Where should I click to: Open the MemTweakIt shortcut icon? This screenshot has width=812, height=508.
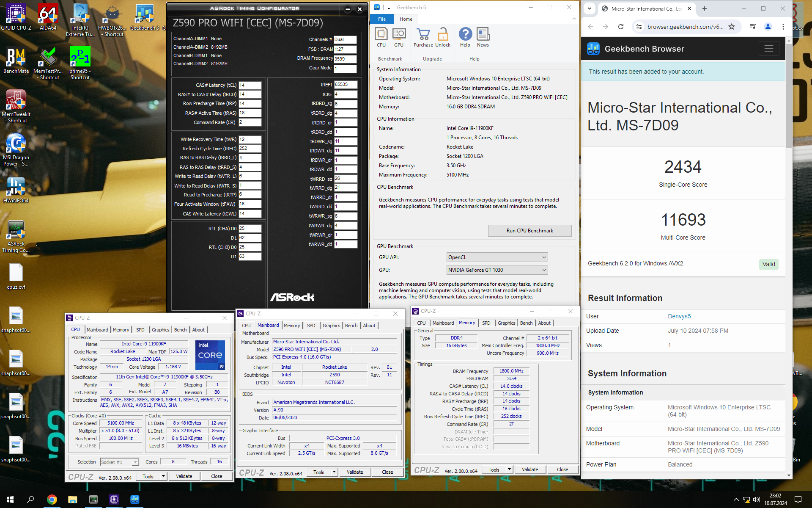click(x=16, y=106)
